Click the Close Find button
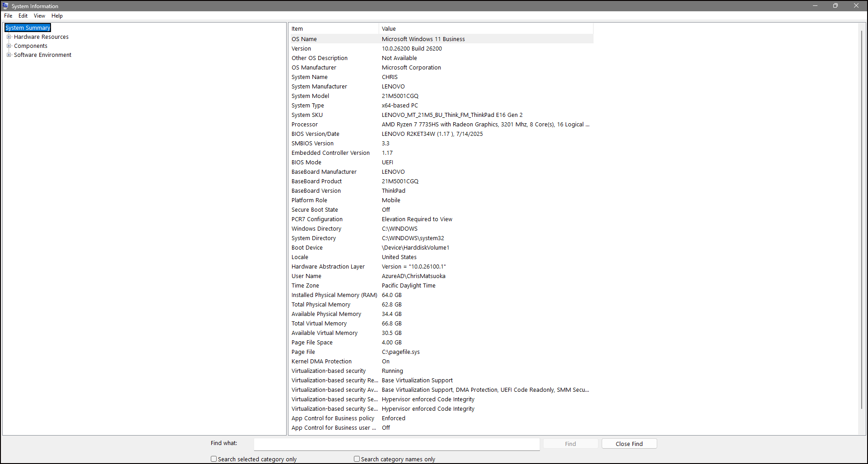Image resolution: width=868 pixels, height=464 pixels. [x=629, y=444]
